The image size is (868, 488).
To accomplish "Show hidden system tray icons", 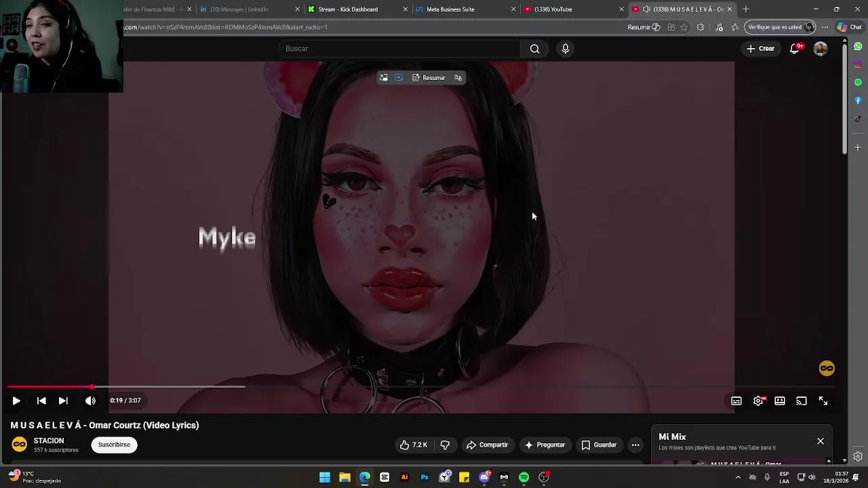I will pyautogui.click(x=738, y=477).
